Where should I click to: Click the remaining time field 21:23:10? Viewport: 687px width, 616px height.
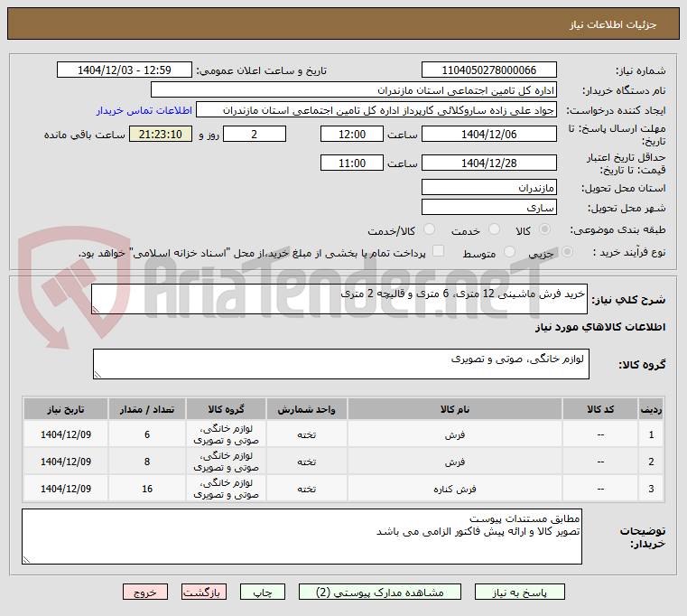[x=161, y=135]
